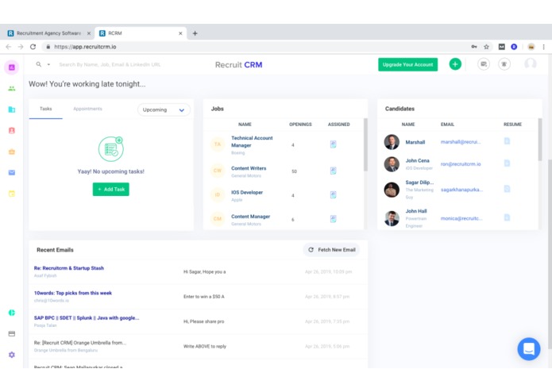Reload the page
The width and height of the screenshot is (552, 392).
(x=33, y=47)
